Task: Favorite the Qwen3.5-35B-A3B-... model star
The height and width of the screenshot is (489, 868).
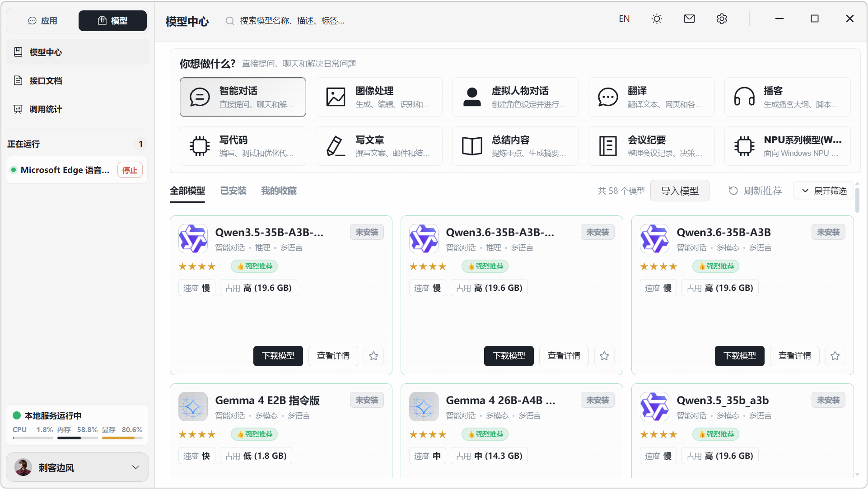Action: point(373,356)
